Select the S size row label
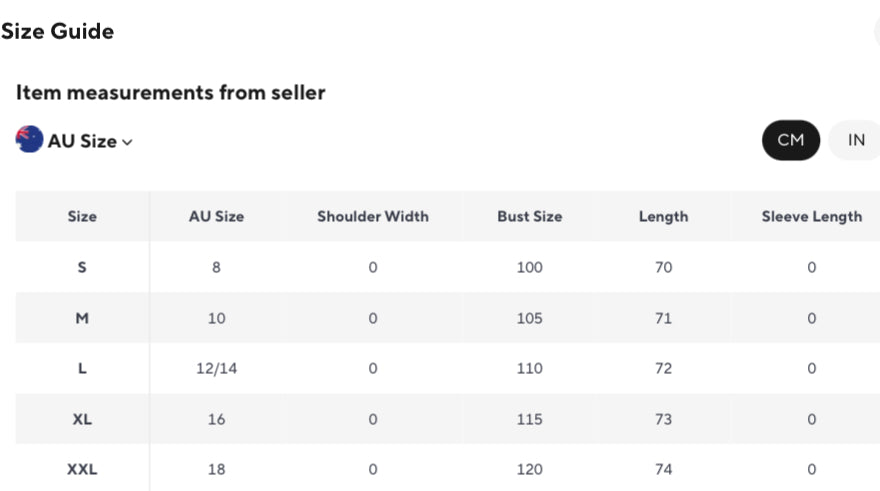This screenshot has width=880, height=491. coord(82,267)
